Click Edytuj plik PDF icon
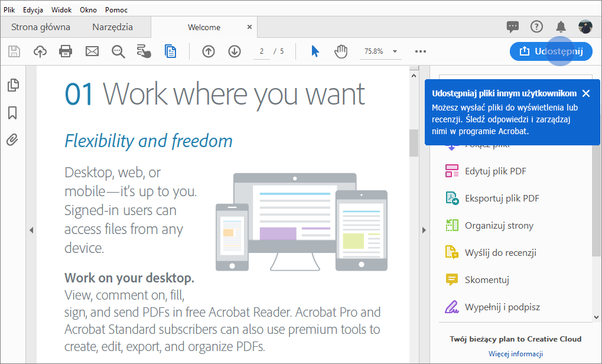The height and width of the screenshot is (364, 602). [x=452, y=171]
